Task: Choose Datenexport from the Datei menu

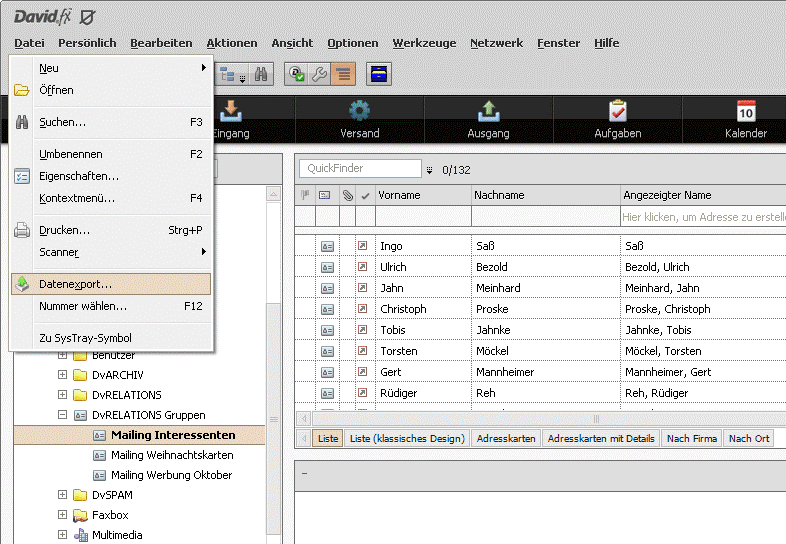Action: 111,284
